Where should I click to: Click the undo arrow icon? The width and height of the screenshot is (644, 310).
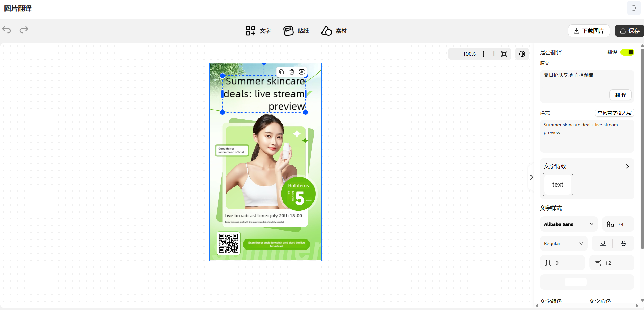point(7,30)
